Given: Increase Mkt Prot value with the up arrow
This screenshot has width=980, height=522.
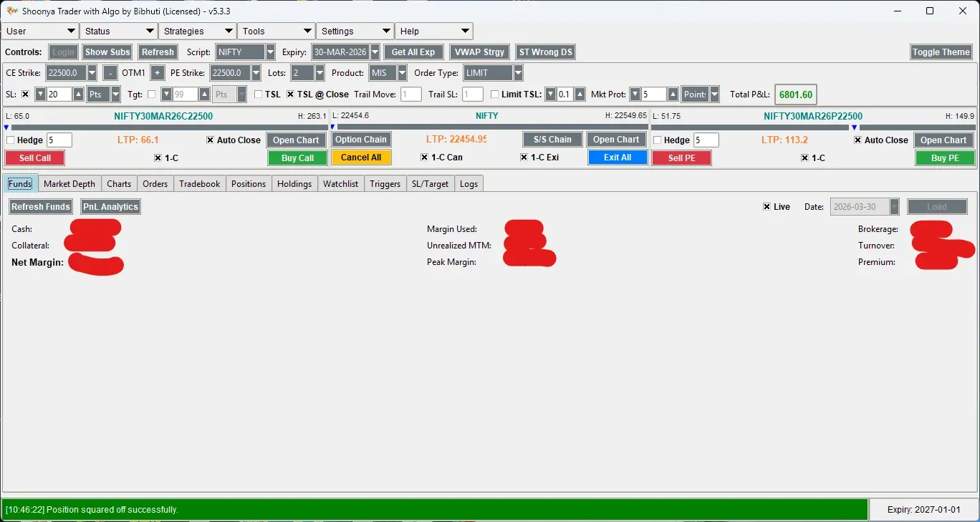Looking at the screenshot, I should (x=673, y=95).
